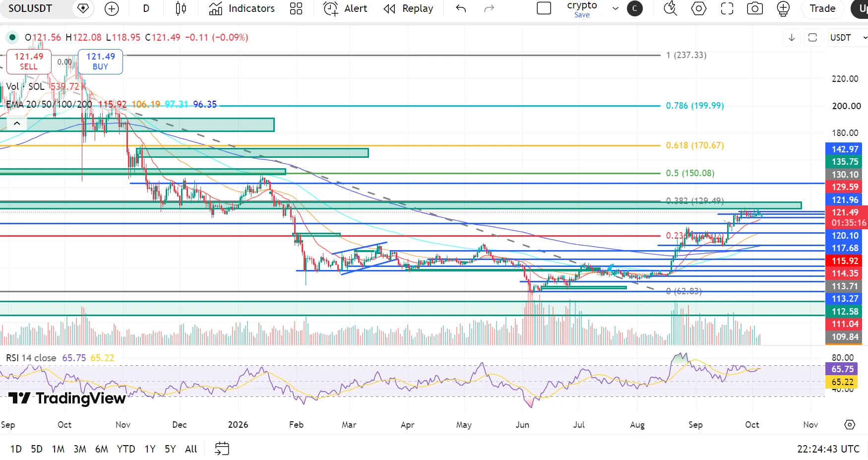868x460 pixels.
Task: Open the SOLUSDT symbol search
Action: pos(30,8)
